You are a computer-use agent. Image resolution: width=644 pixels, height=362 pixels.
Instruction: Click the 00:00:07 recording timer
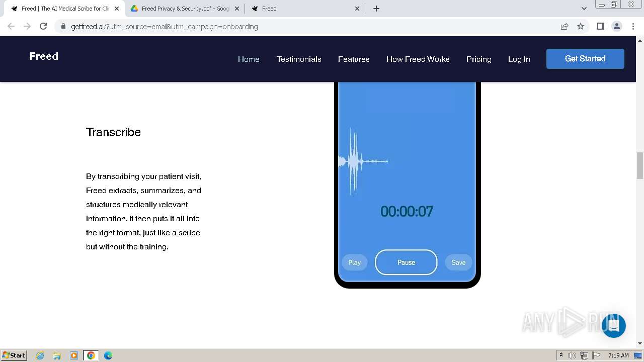point(407,211)
